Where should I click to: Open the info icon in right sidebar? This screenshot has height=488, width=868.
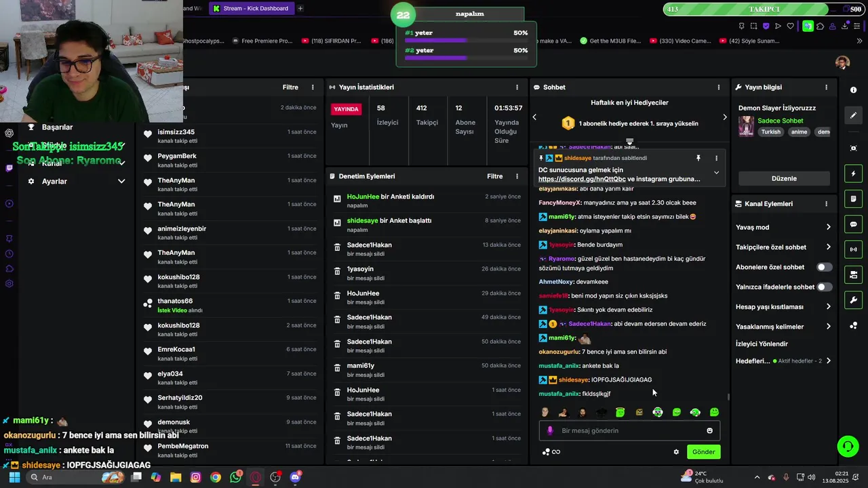coord(853,90)
